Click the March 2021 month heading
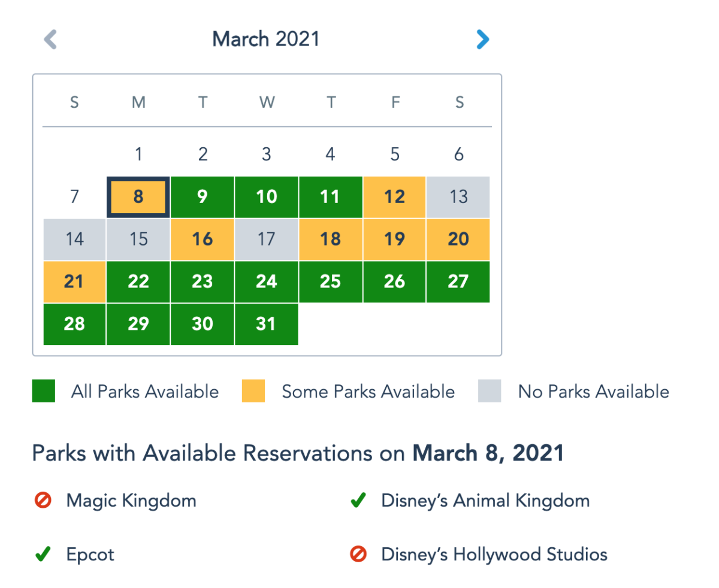 tap(266, 40)
